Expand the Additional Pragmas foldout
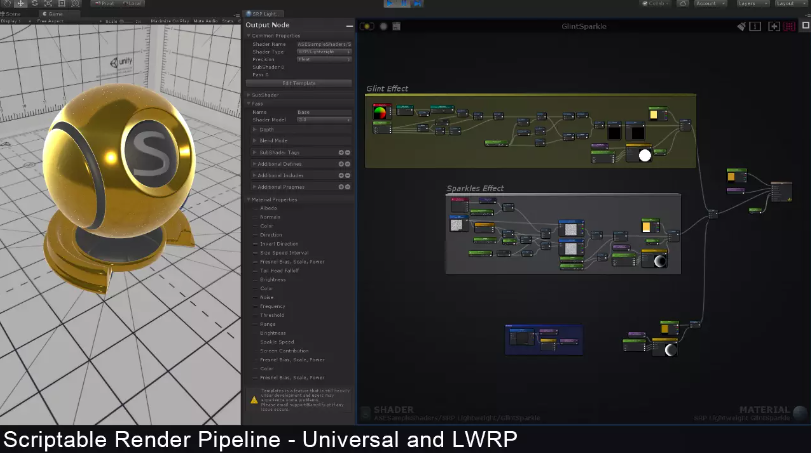811x453 pixels. pyautogui.click(x=254, y=187)
